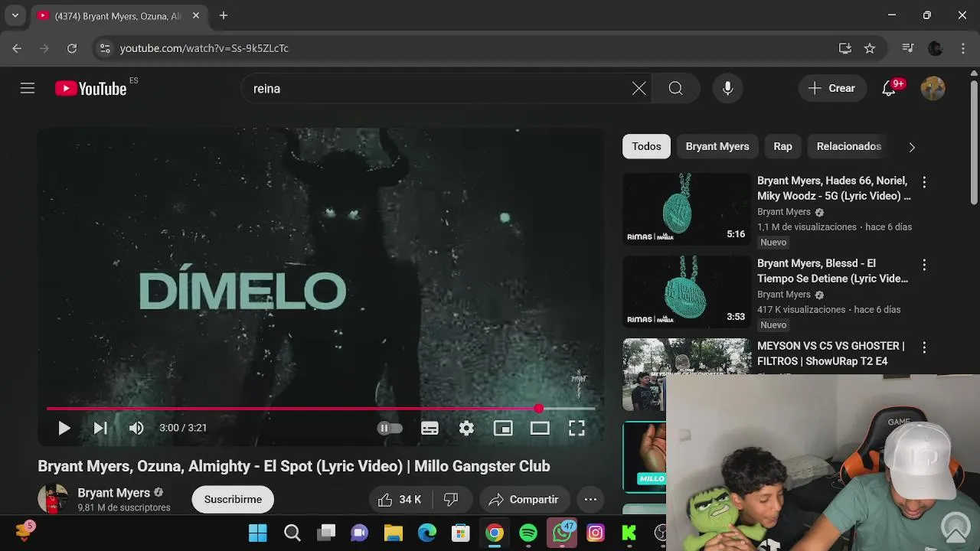Open Instagram from the taskbar
The image size is (980, 551).
pos(596,533)
